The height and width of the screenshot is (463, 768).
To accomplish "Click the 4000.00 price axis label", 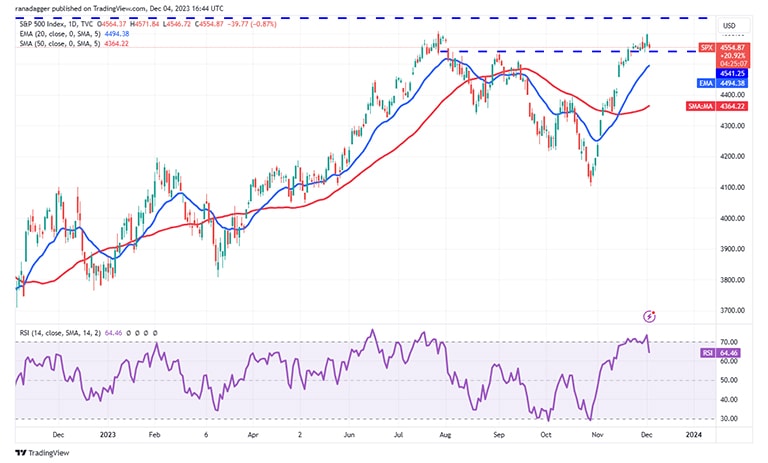I will pos(733,218).
